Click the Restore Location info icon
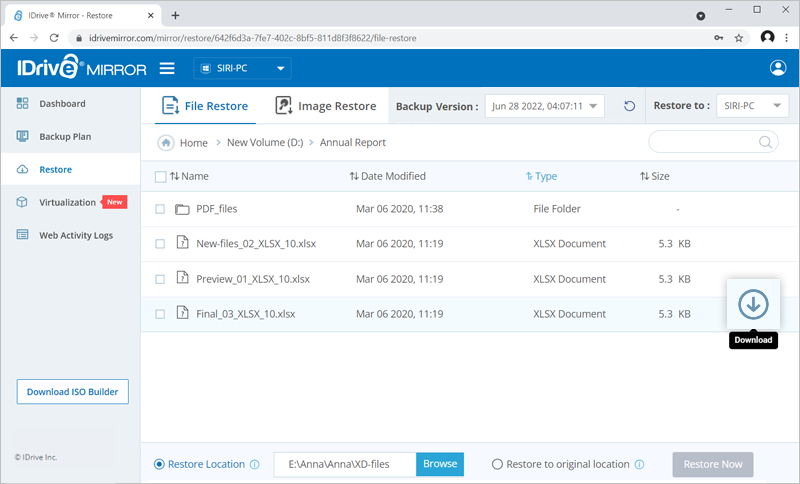Viewport: 800px width, 484px height. tap(254, 465)
